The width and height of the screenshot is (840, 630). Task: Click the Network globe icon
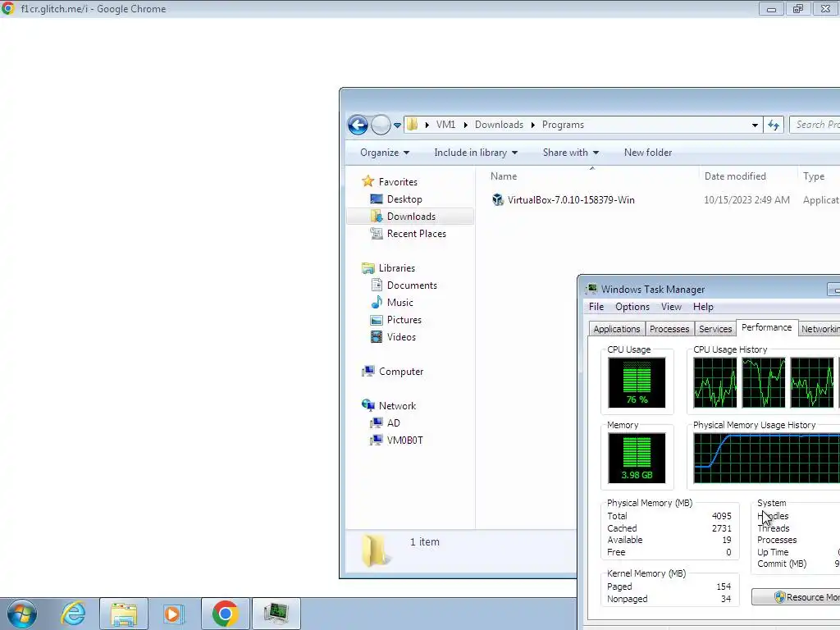click(x=368, y=405)
